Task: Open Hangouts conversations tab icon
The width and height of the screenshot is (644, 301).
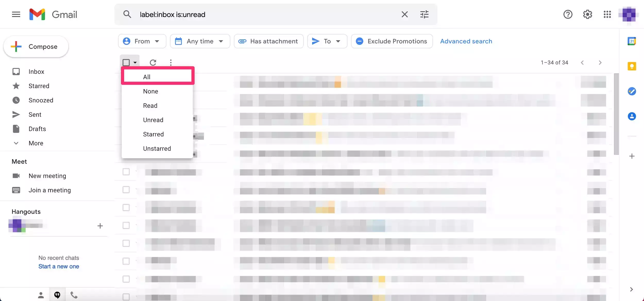Action: click(57, 295)
